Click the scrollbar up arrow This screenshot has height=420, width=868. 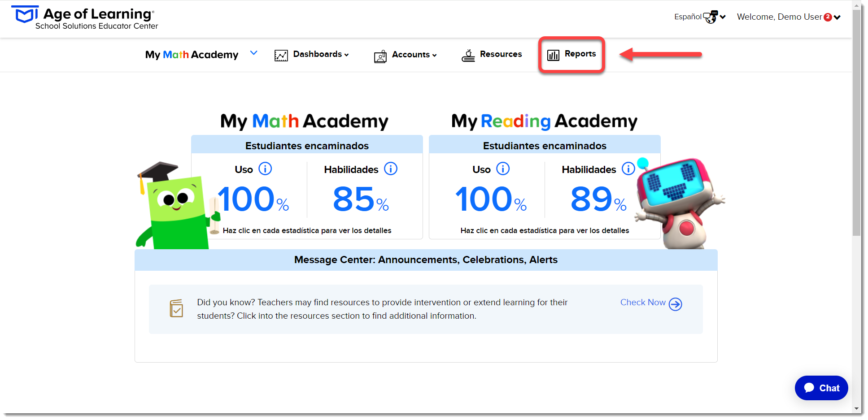tap(857, 6)
